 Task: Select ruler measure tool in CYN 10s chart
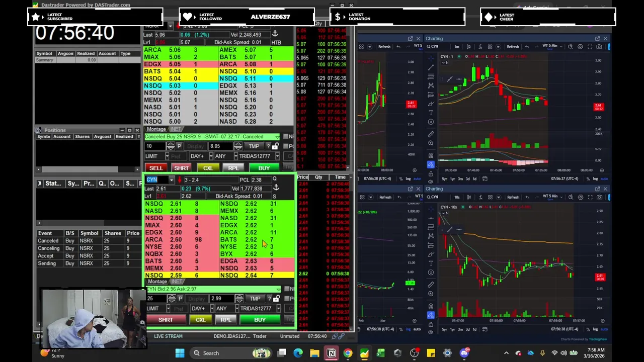coord(431,285)
